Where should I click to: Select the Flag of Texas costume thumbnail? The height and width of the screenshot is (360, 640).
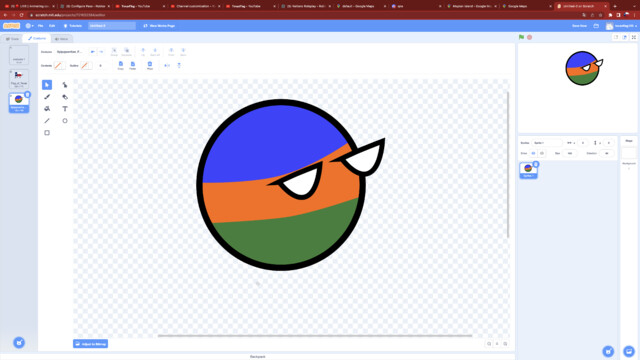coord(19,79)
